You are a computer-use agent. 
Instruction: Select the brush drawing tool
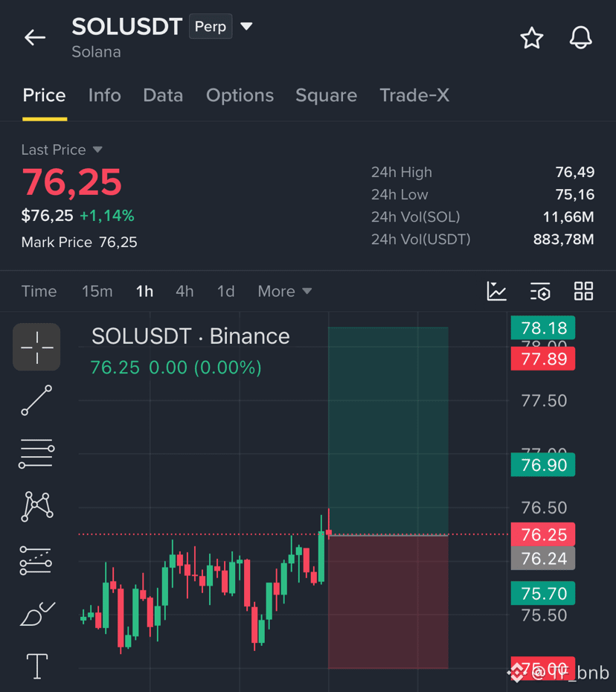pyautogui.click(x=37, y=614)
